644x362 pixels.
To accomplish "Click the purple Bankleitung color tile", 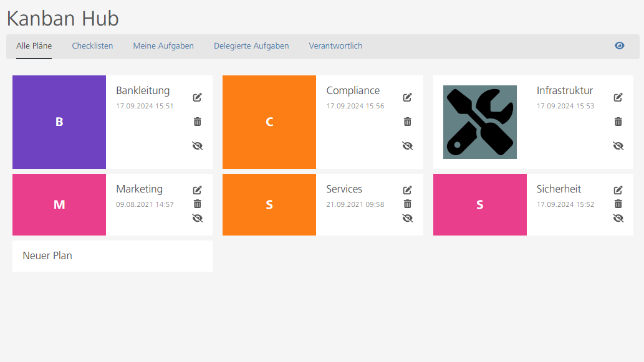I will (x=59, y=122).
